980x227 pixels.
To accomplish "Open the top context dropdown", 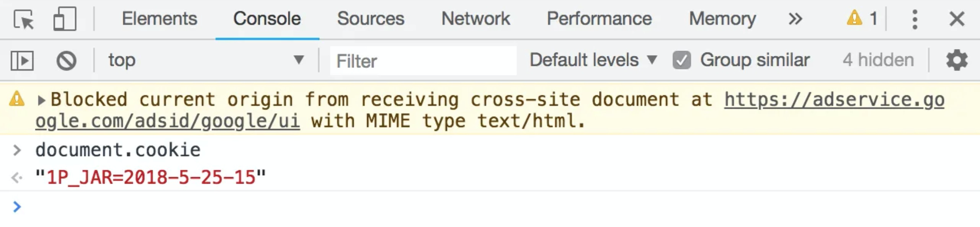I will click(x=206, y=60).
